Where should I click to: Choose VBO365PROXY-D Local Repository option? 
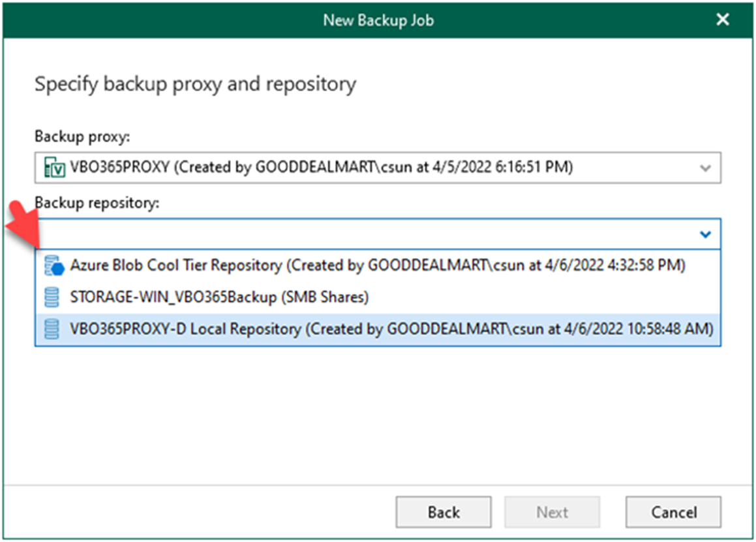(378, 329)
